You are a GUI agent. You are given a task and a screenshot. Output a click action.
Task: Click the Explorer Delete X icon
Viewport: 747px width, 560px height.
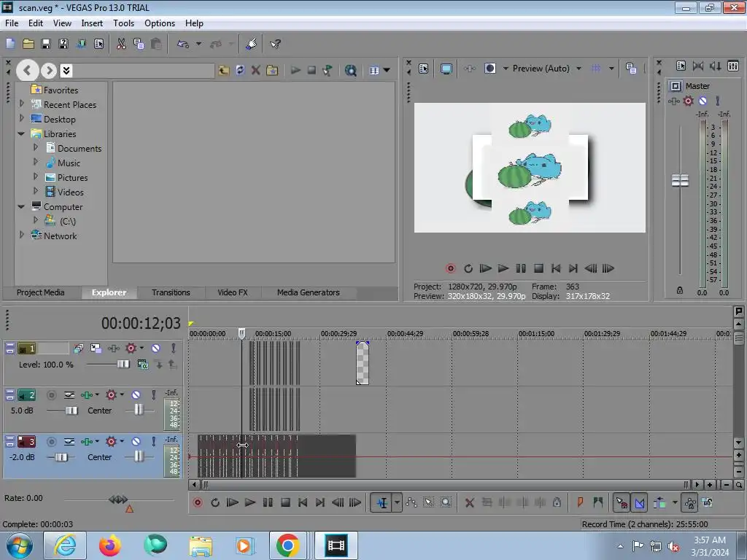(x=256, y=70)
